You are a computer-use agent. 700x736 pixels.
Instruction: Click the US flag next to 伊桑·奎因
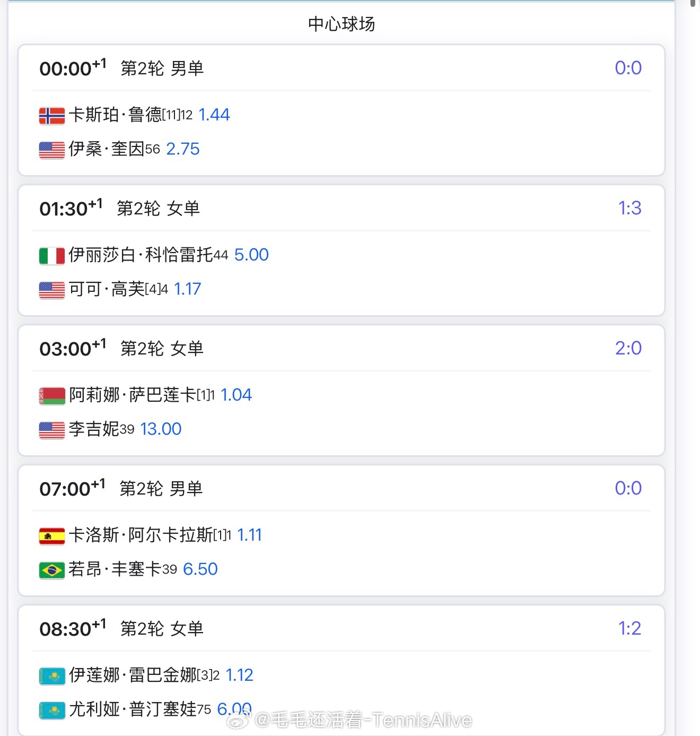click(x=51, y=150)
